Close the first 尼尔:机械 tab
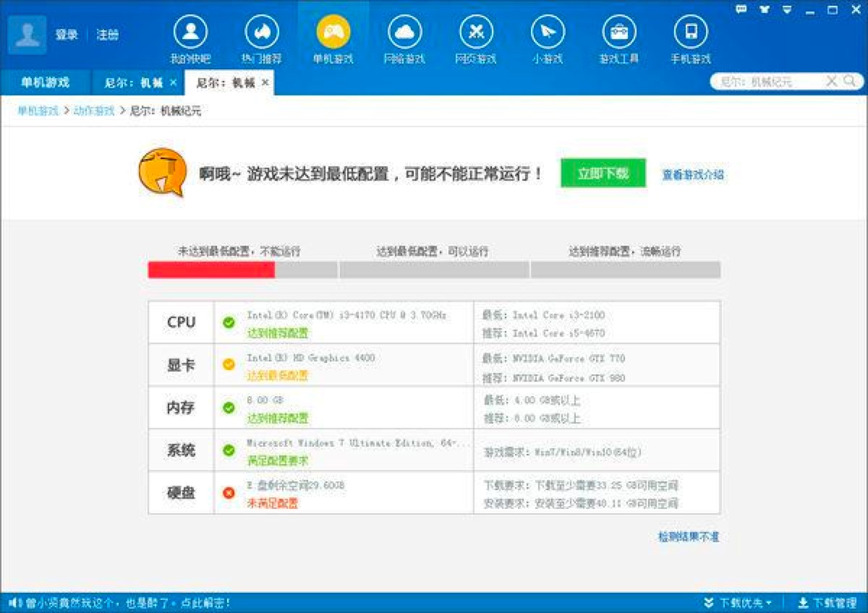The height and width of the screenshot is (613, 868). click(x=173, y=83)
